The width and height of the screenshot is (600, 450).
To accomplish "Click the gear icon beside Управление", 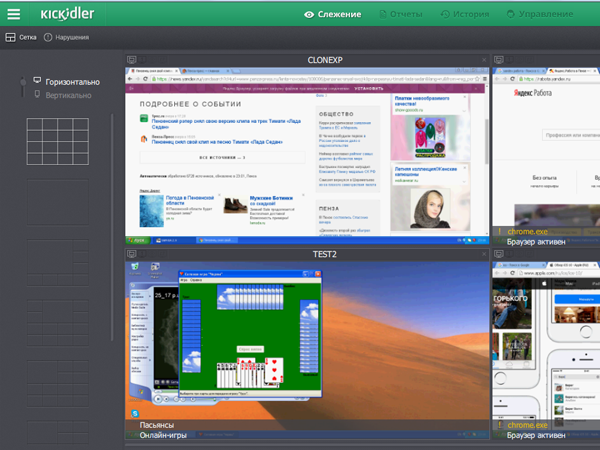I will [510, 15].
